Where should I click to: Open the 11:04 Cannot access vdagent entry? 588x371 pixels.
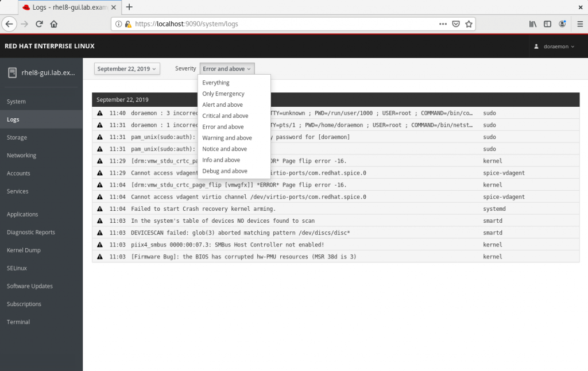[x=335, y=196]
